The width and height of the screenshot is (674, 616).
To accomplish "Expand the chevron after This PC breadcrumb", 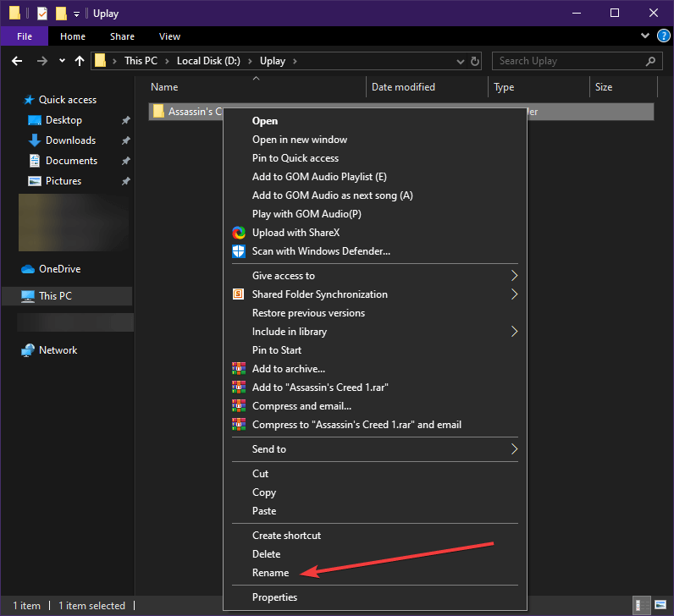I will pyautogui.click(x=167, y=62).
